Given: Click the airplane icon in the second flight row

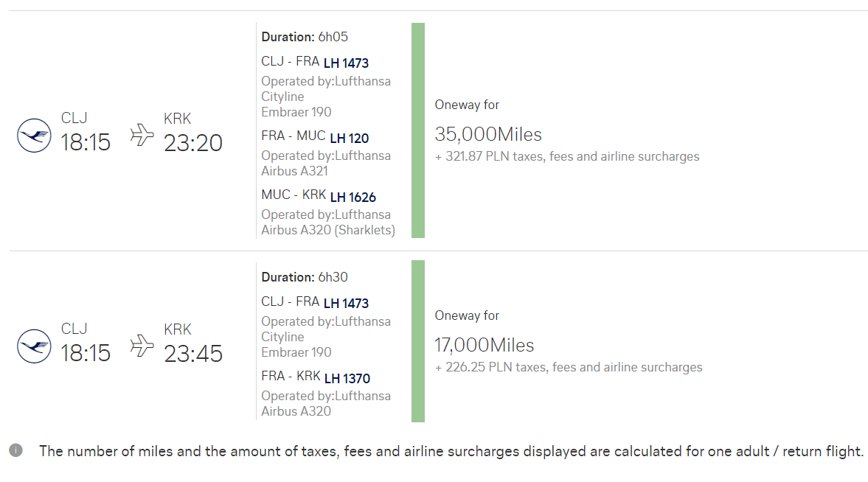Looking at the screenshot, I should pos(142,346).
